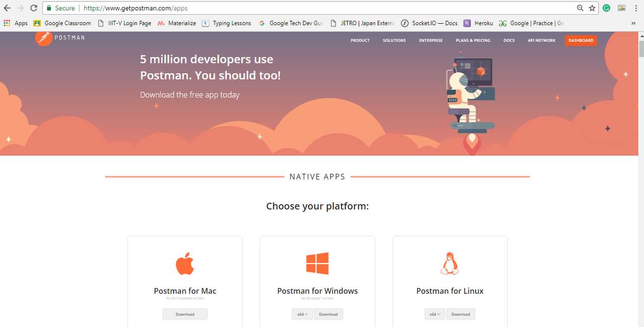
Task: Click the browser Forward arrow
Action: point(20,8)
